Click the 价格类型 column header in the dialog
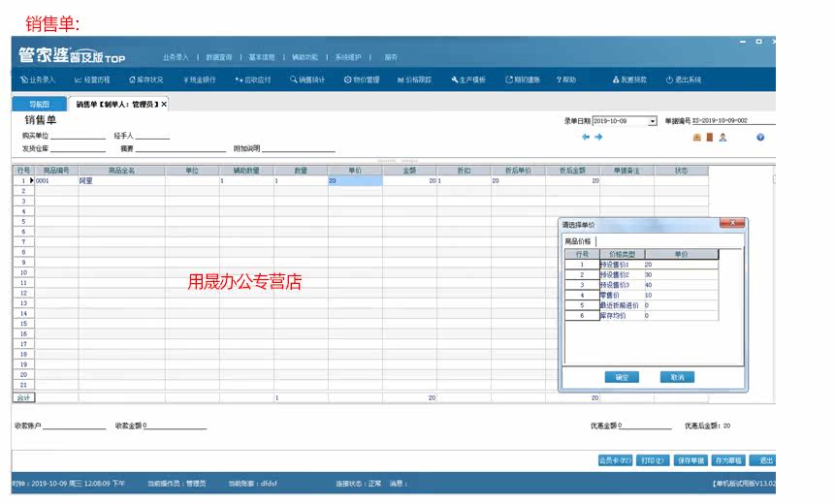 pos(622,254)
